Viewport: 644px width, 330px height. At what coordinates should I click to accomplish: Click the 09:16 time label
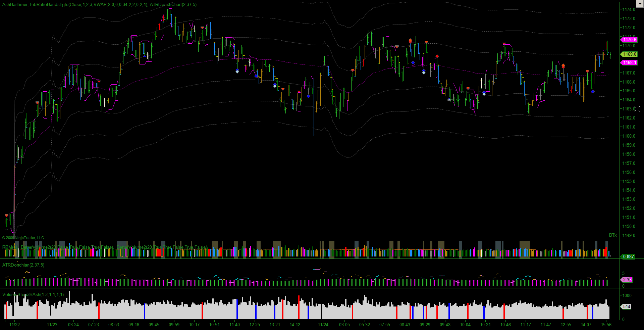click(134, 325)
